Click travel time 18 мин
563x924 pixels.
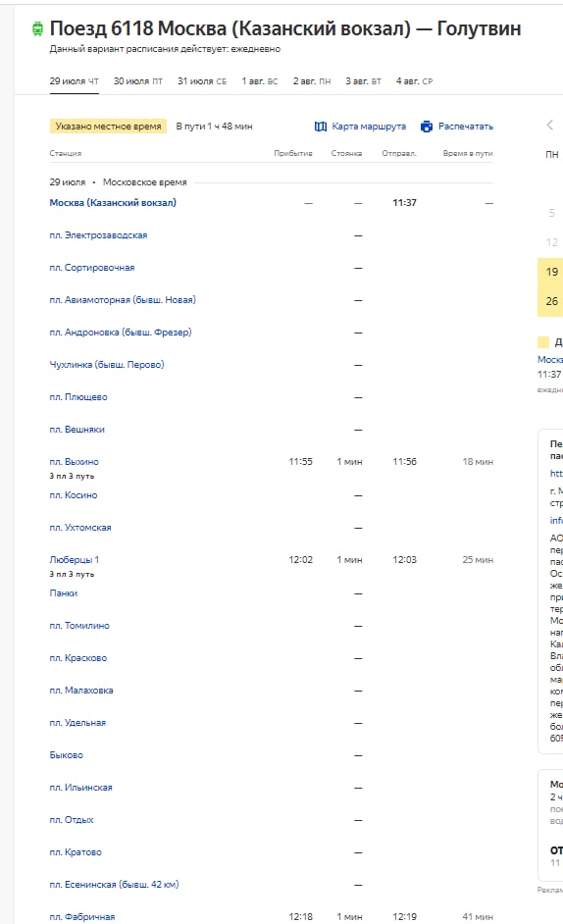coord(478,462)
